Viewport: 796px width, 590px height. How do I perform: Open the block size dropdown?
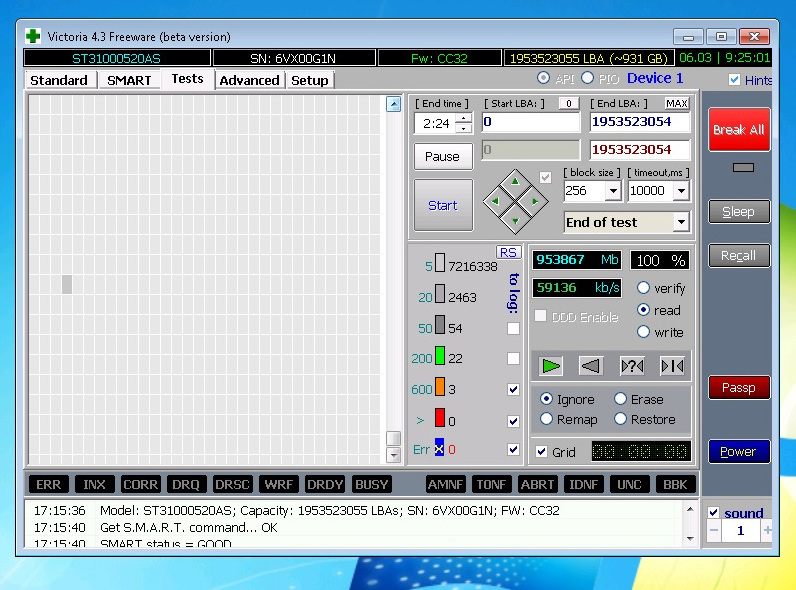click(x=613, y=191)
